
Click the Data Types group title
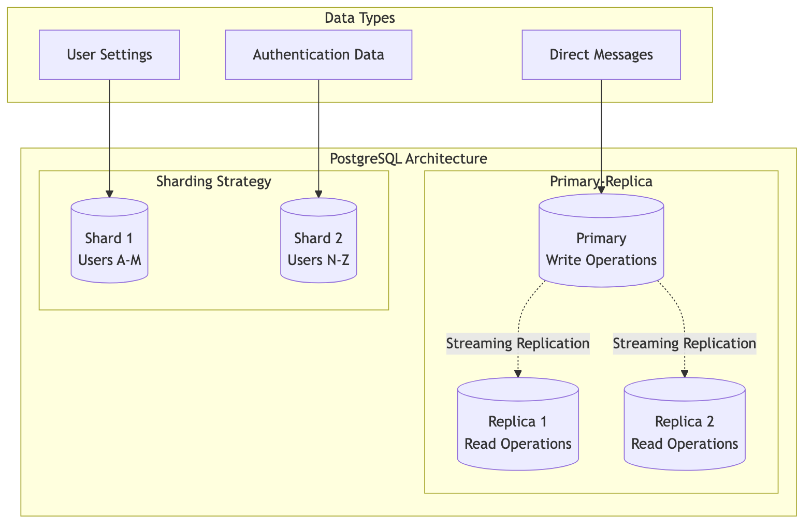tap(360, 18)
